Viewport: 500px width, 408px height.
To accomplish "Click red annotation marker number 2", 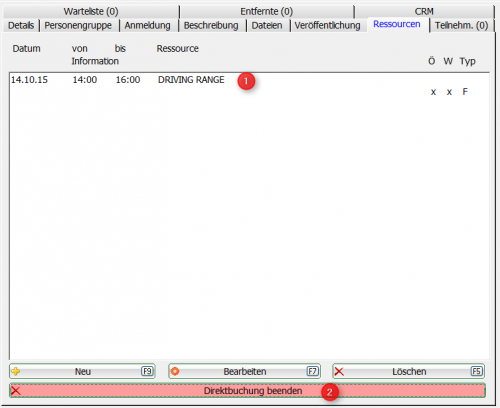I will coord(330,392).
